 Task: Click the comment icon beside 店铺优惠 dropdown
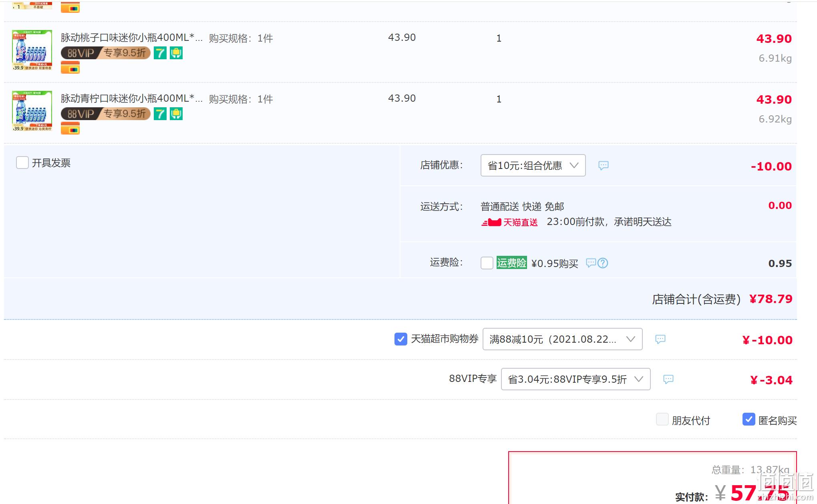[604, 165]
